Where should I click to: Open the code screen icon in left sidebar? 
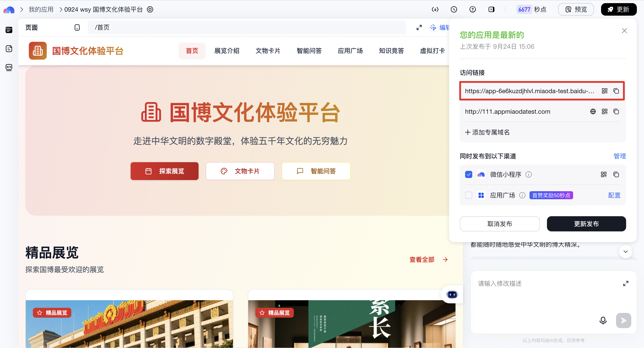[9, 67]
